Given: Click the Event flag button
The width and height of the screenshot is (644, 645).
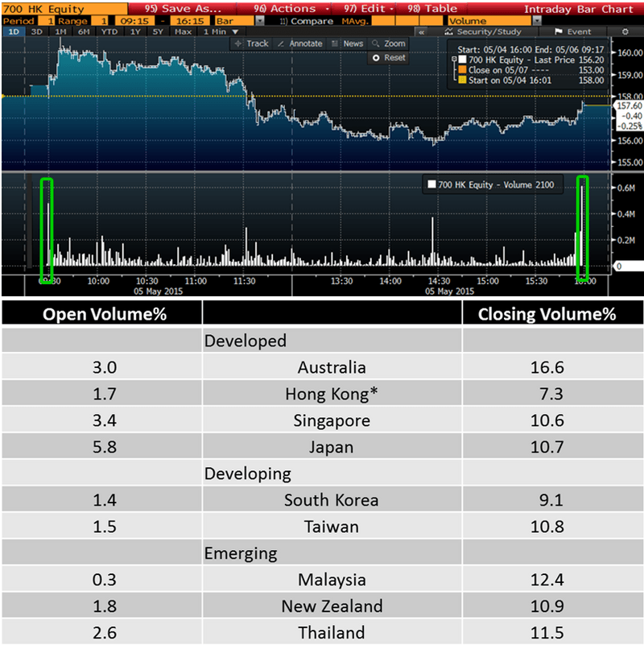Looking at the screenshot, I should (x=573, y=31).
